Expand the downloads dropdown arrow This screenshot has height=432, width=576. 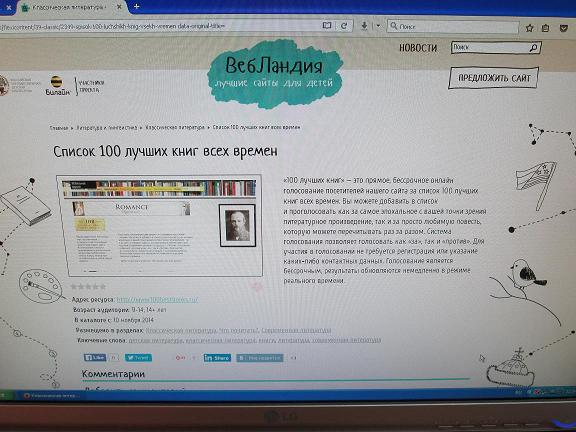coord(378,26)
